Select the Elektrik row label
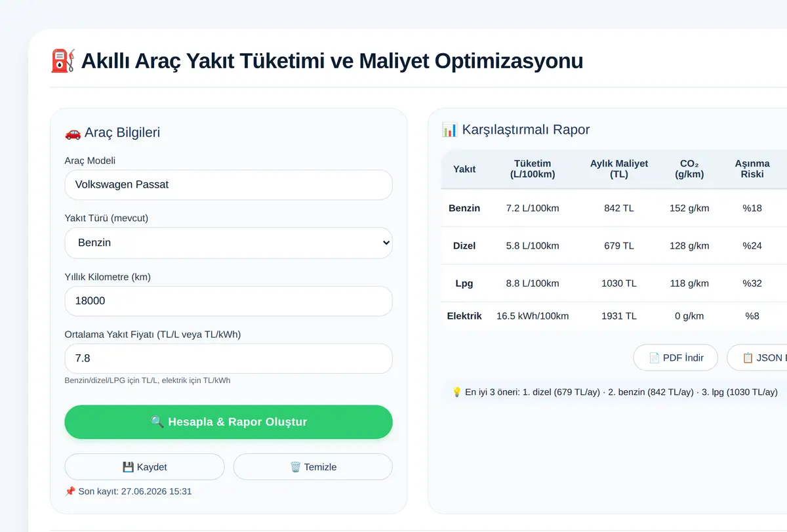Screen dimensions: 787x532 click(x=464, y=316)
